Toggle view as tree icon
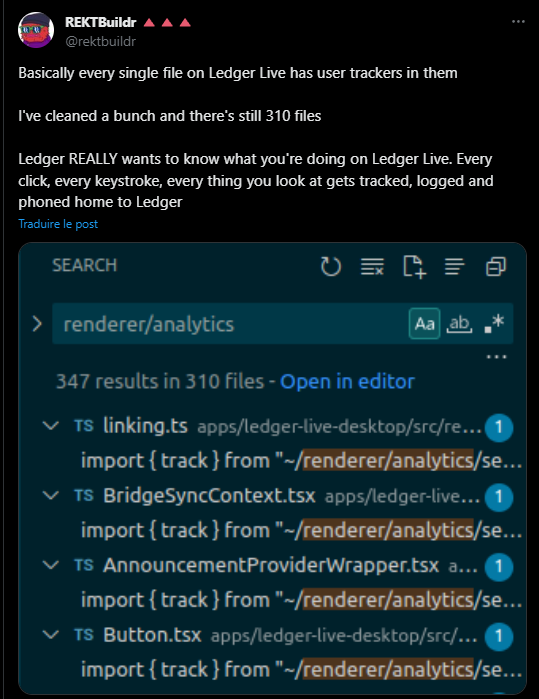The height and width of the screenshot is (699, 539). point(455,267)
